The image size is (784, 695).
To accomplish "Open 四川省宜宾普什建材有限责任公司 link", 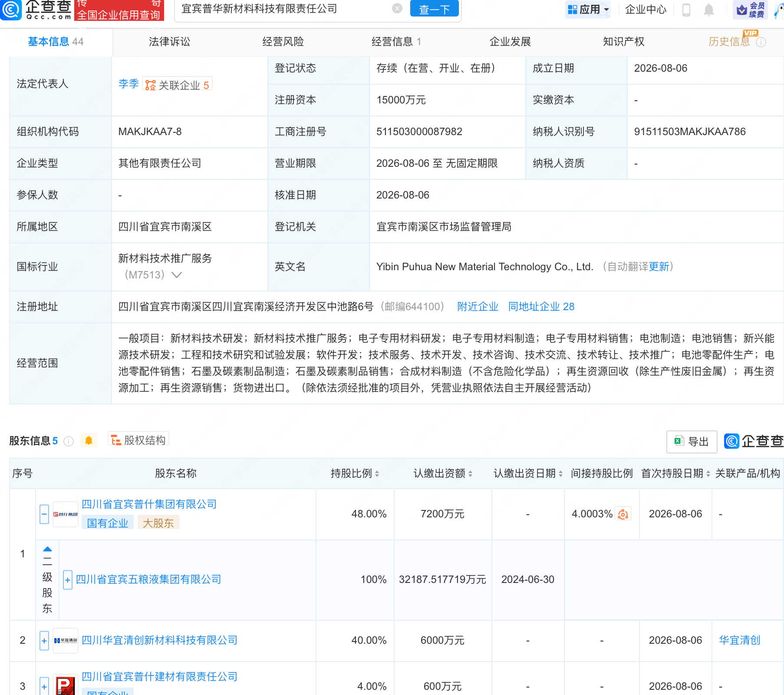I will point(160,677).
